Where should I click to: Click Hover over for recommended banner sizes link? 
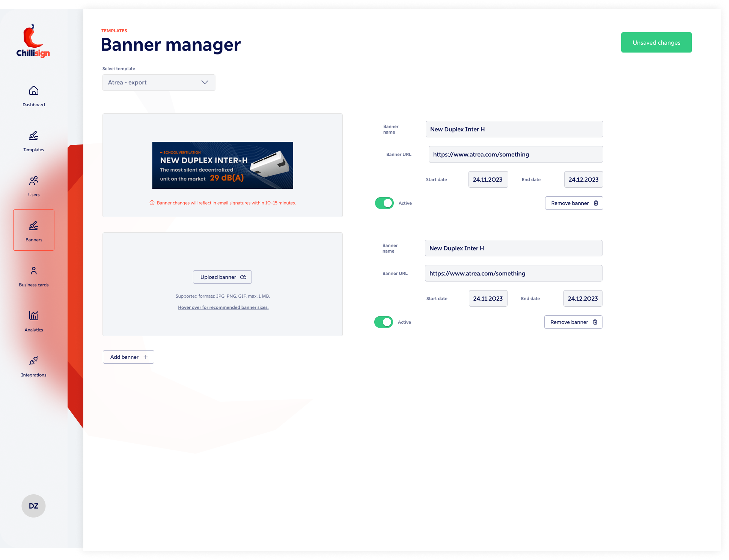point(223,307)
